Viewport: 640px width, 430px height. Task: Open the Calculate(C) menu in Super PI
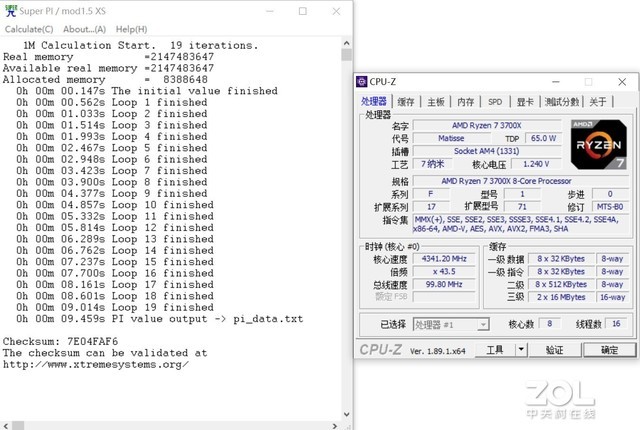(x=29, y=29)
